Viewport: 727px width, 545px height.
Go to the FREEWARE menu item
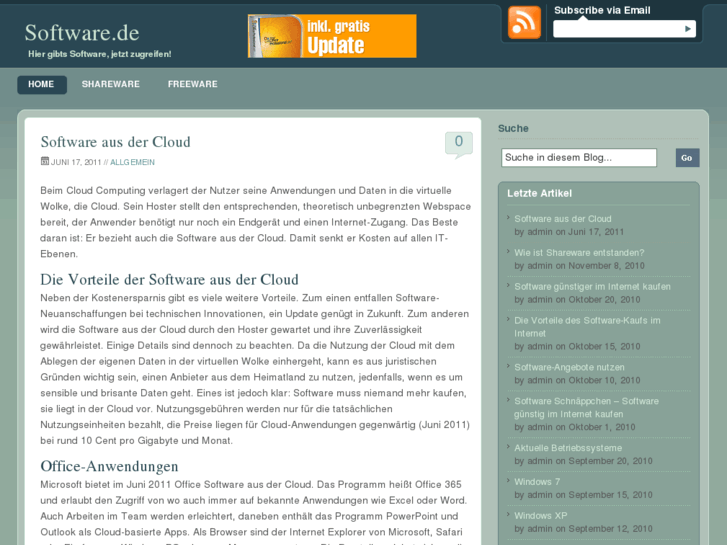(x=192, y=84)
